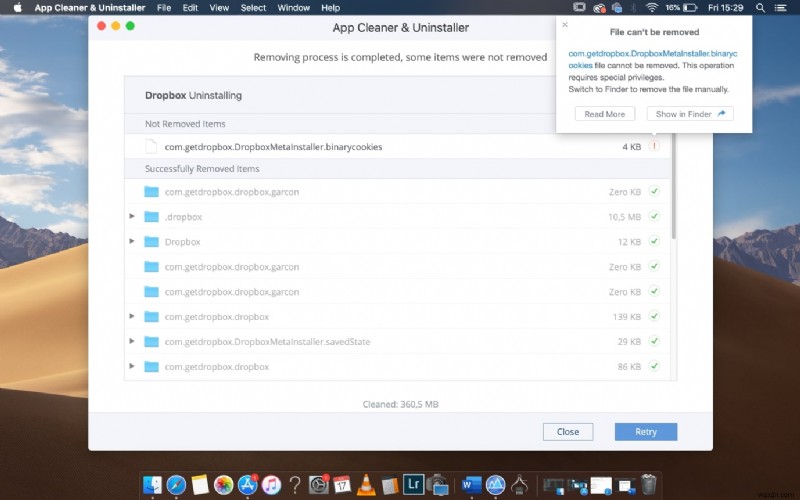Open the Edit menu
Image resolution: width=800 pixels, height=500 pixels.
pos(190,8)
